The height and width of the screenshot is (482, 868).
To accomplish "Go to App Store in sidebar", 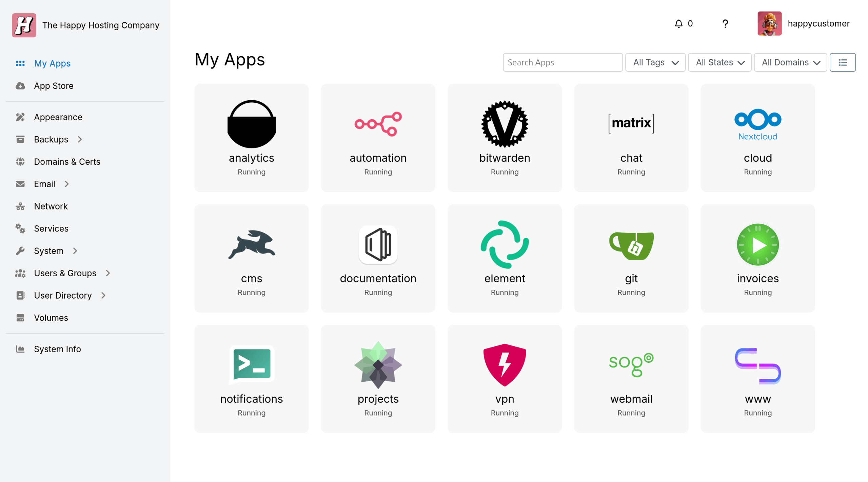I will pos(54,86).
